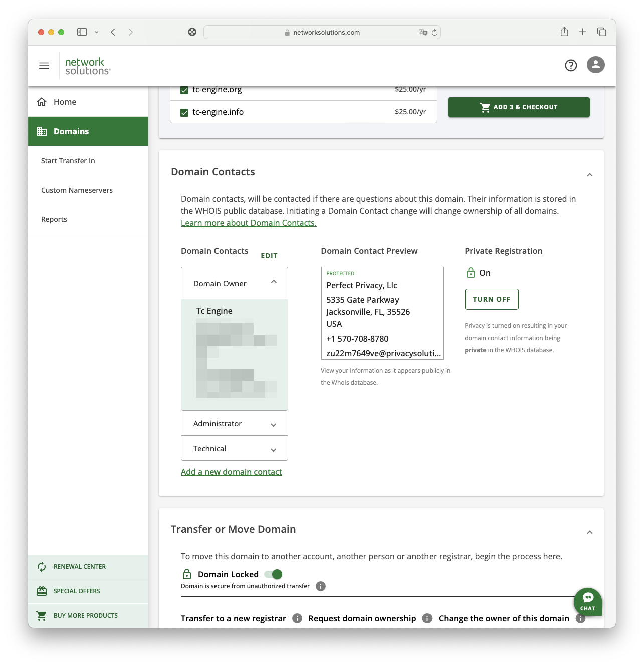Open Domains in sidebar
The height and width of the screenshot is (665, 644).
pos(88,131)
